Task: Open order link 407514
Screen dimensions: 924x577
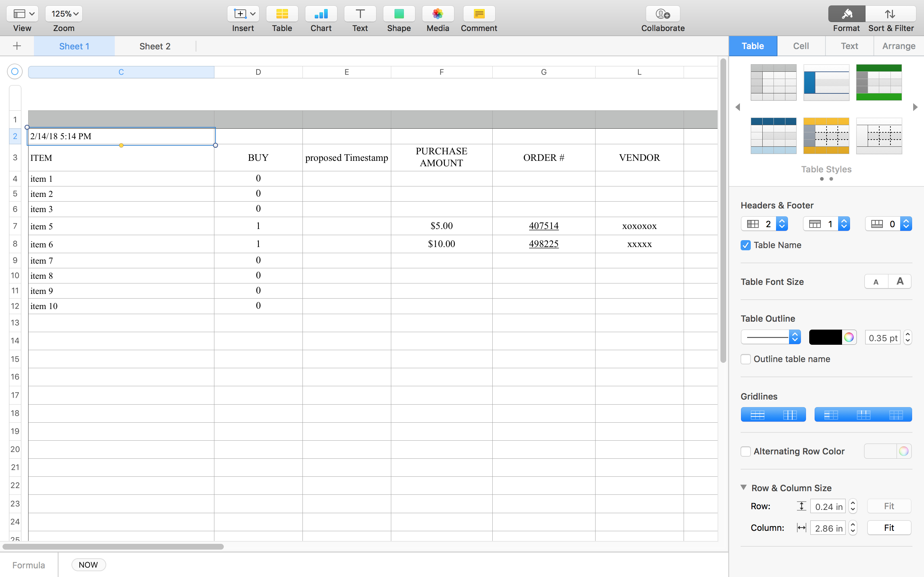Action: click(543, 226)
